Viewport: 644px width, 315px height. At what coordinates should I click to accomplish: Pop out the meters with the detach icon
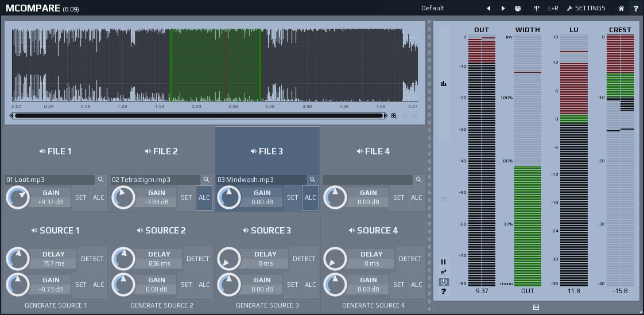pyautogui.click(x=443, y=272)
